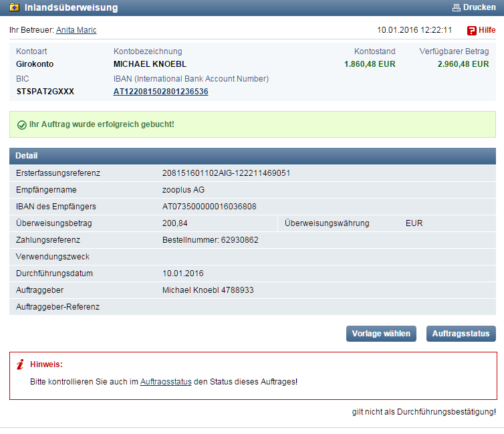Select the Verfügbarer Betrag value 2.960,48 EUR
The height and width of the screenshot is (434, 504).
[463, 64]
